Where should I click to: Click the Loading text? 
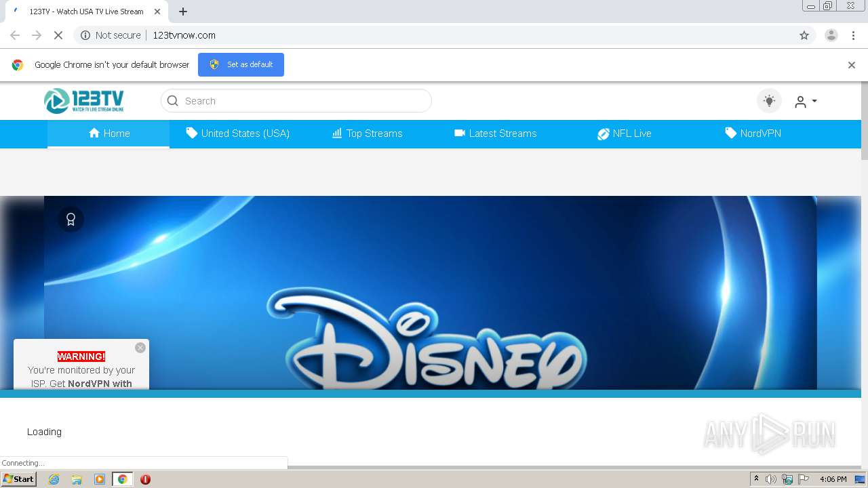click(44, 432)
